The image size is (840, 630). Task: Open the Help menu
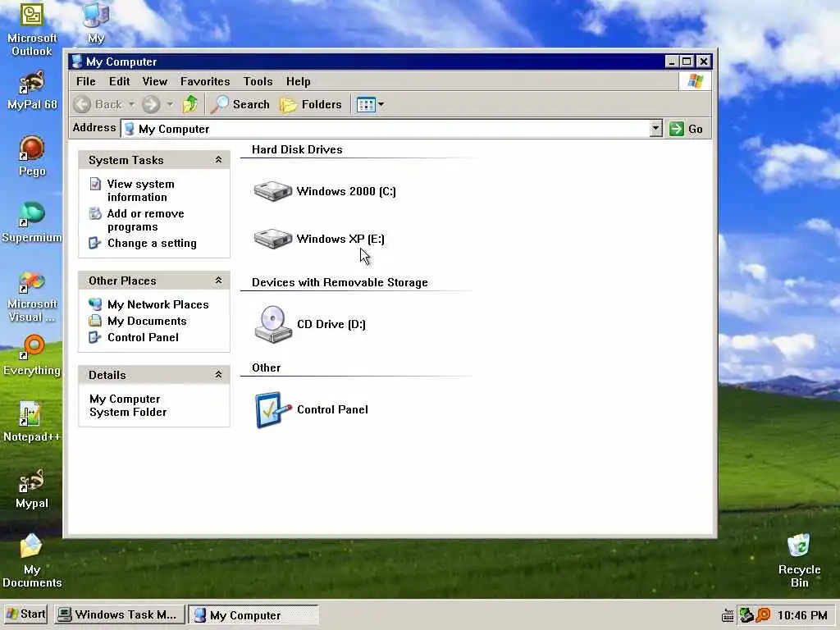coord(298,81)
